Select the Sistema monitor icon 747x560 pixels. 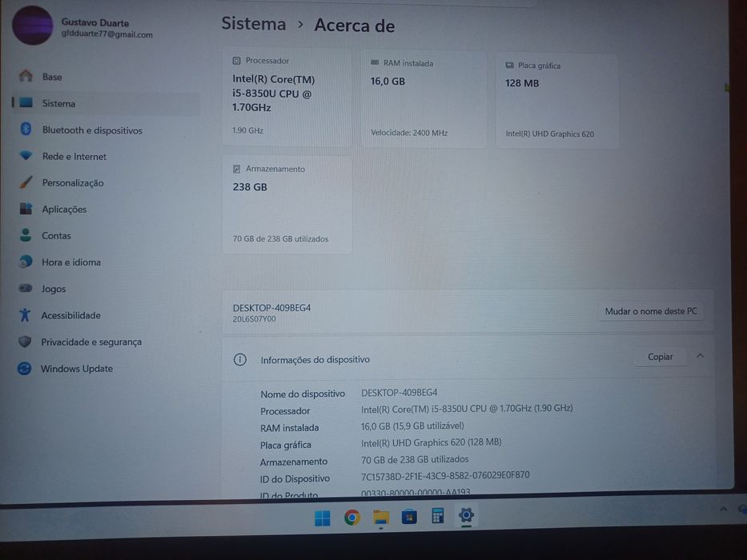[26, 102]
